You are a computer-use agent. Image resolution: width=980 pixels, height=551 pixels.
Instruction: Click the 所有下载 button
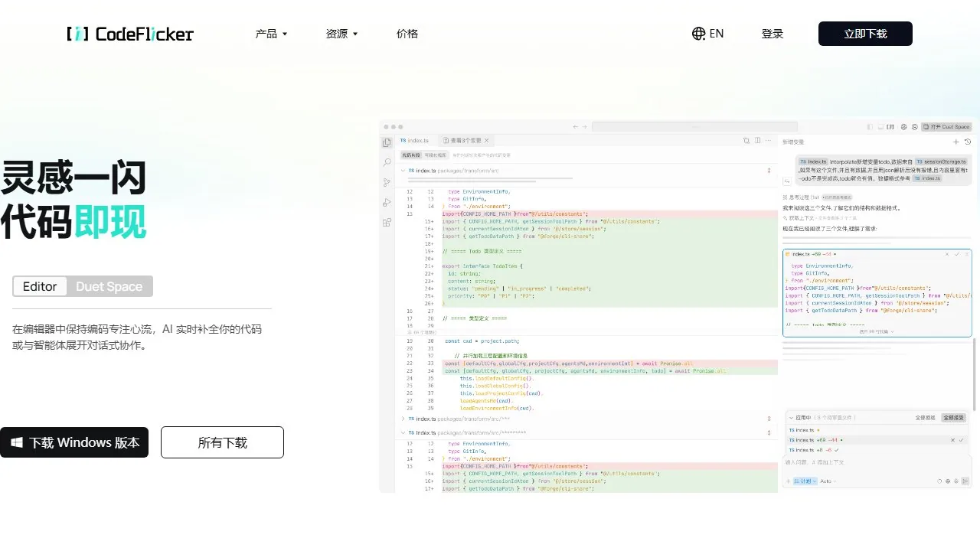(222, 442)
